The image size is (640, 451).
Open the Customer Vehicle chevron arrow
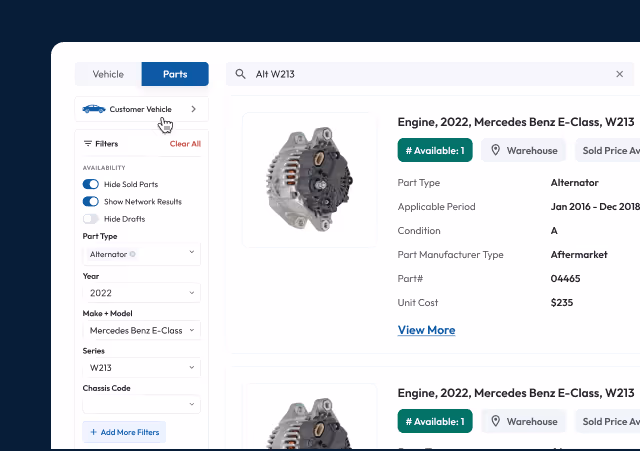193,109
